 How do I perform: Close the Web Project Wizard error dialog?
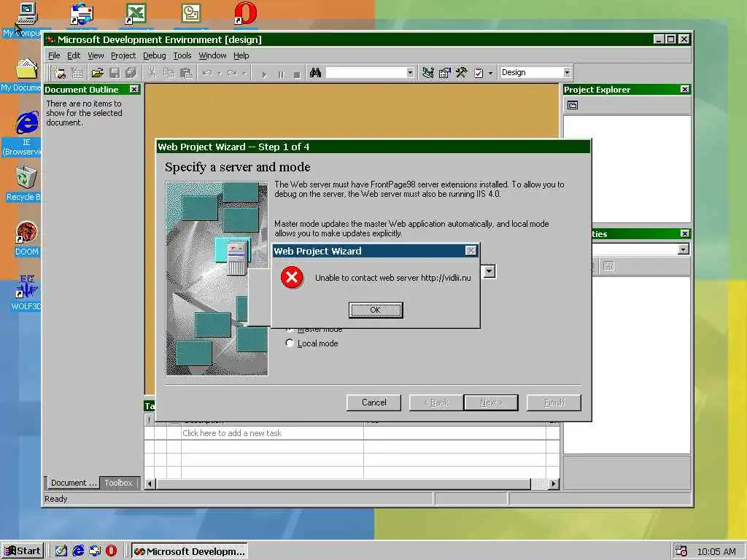471,251
